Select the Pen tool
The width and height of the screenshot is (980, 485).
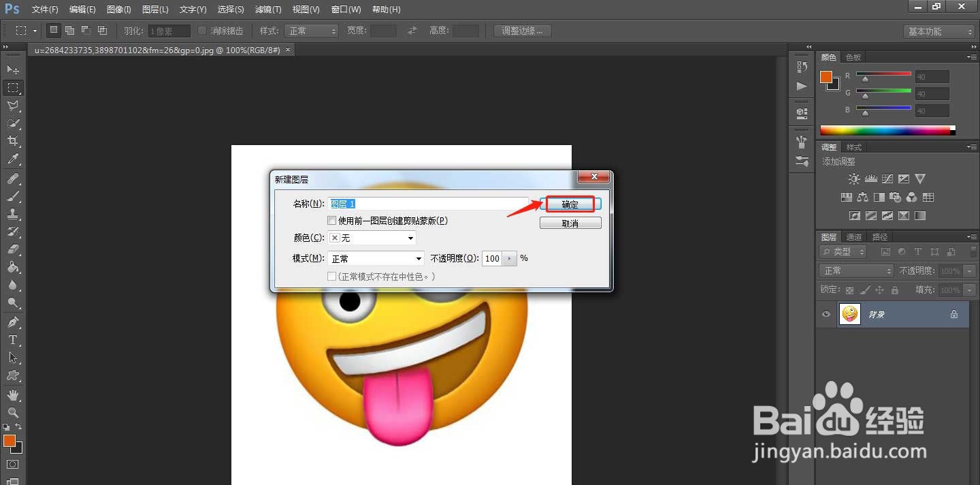(13, 322)
